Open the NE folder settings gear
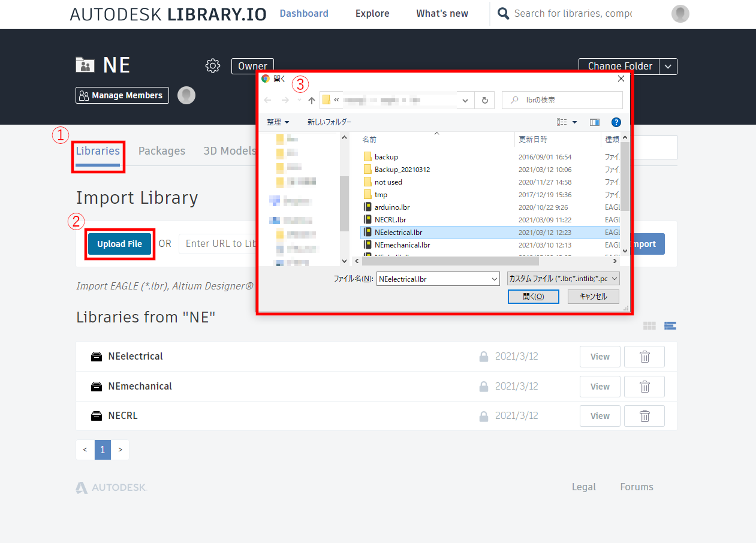The height and width of the screenshot is (543, 756). pyautogui.click(x=213, y=66)
